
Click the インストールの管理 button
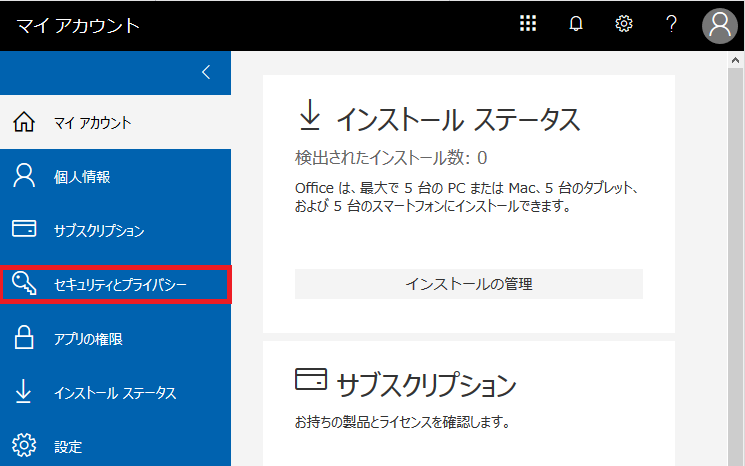(468, 284)
